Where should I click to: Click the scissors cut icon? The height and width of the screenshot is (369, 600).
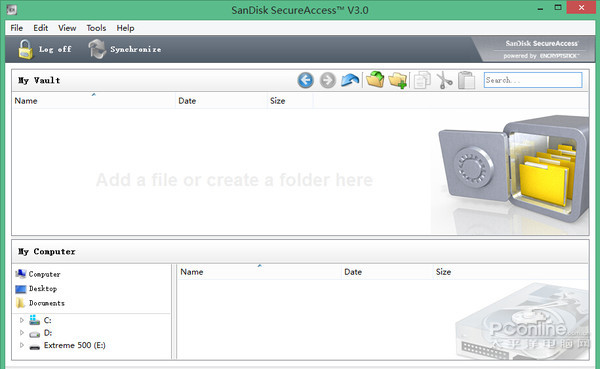pyautogui.click(x=444, y=80)
